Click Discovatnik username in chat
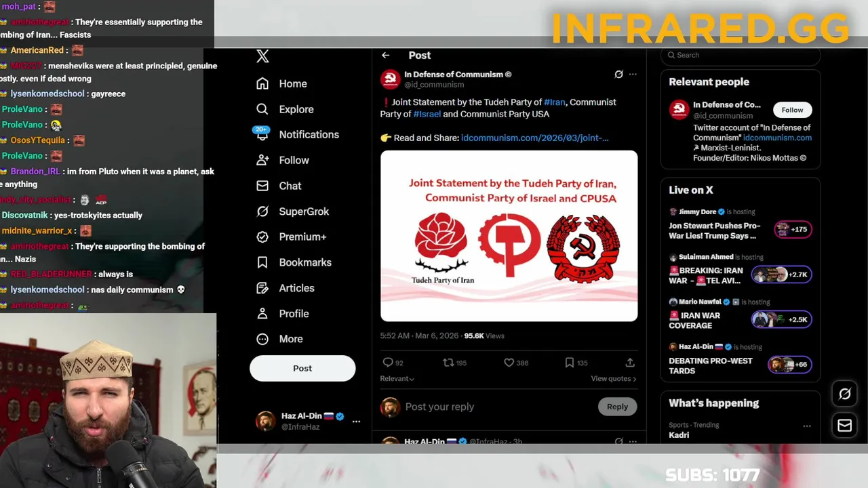 24,216
